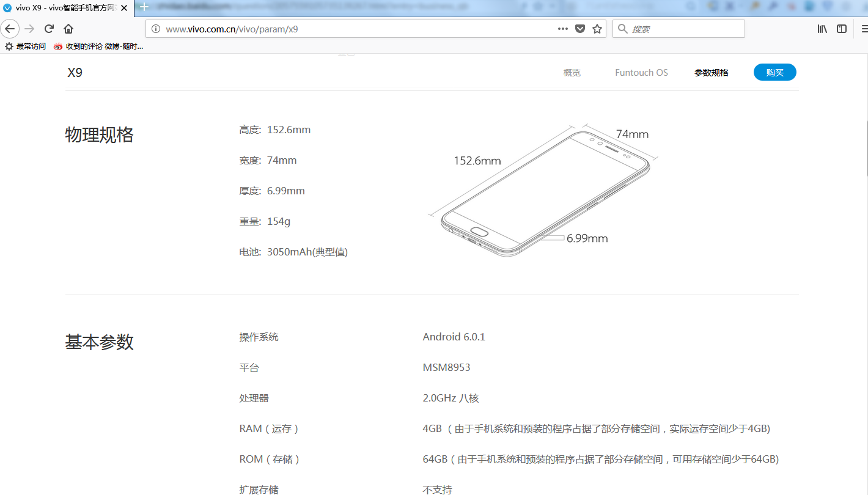
Task: Select the 基本参数 heading
Action: click(99, 342)
